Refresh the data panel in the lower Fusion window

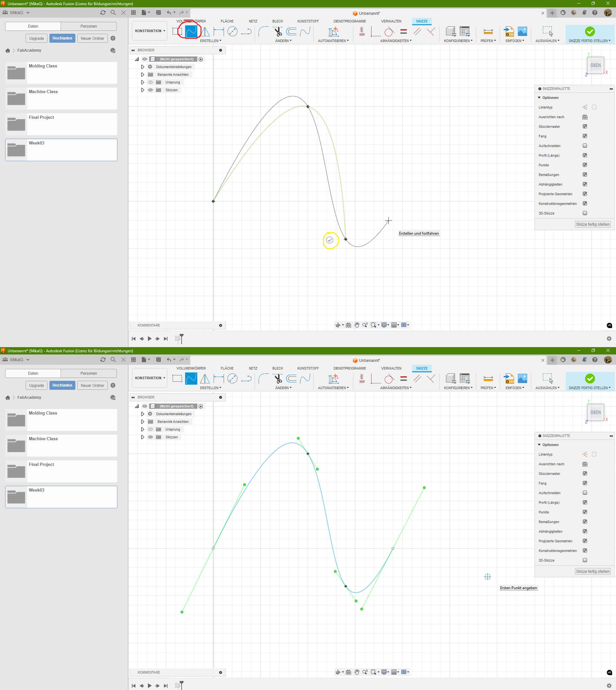point(103,359)
